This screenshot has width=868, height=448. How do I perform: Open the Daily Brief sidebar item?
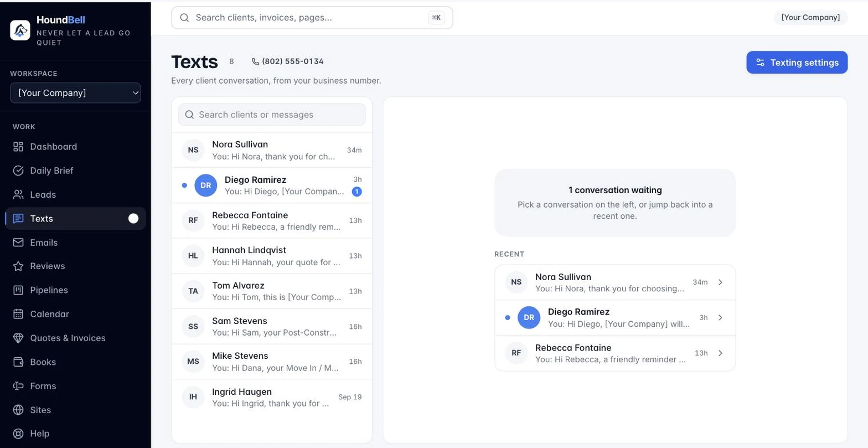coord(75,171)
